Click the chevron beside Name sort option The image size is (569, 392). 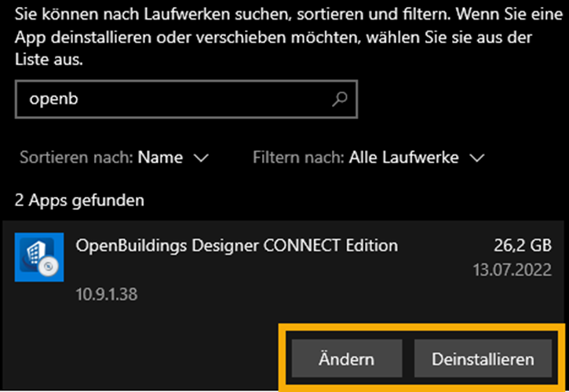pyautogui.click(x=201, y=158)
